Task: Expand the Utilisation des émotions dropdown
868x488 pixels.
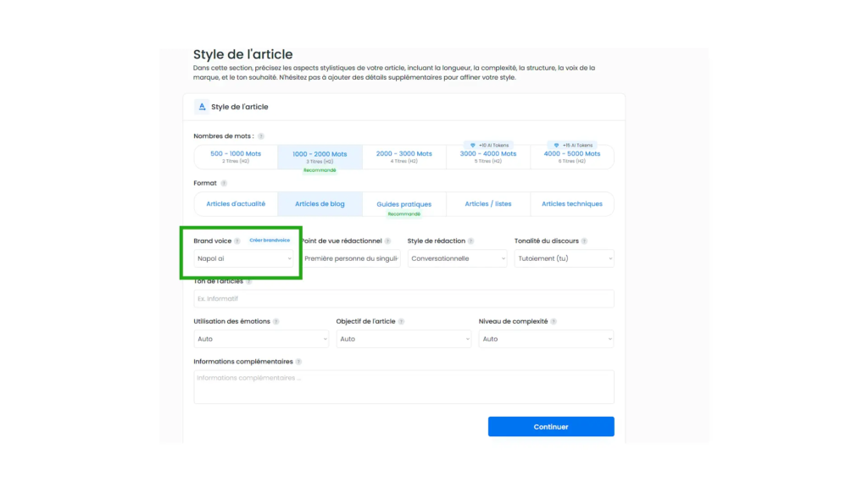Action: click(x=261, y=339)
